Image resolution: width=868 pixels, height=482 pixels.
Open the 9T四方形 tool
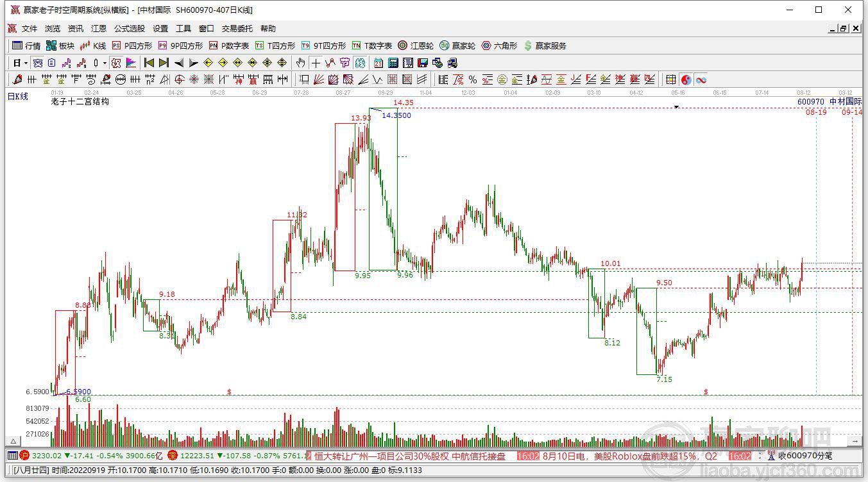coord(323,46)
